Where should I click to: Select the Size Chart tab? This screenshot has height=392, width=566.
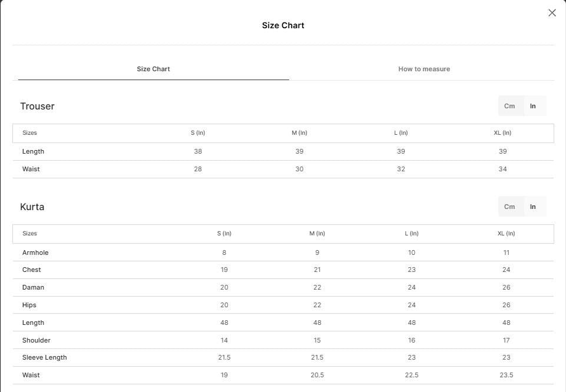[x=153, y=69]
